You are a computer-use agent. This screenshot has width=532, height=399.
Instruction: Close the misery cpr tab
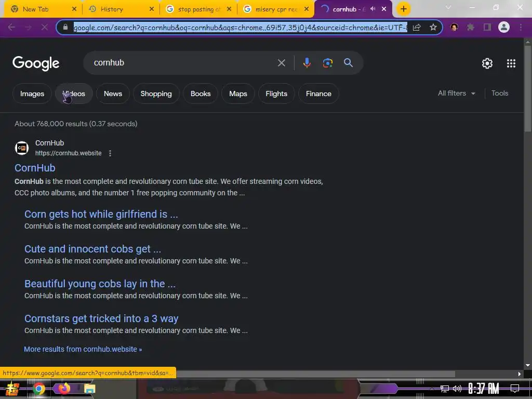307,9
